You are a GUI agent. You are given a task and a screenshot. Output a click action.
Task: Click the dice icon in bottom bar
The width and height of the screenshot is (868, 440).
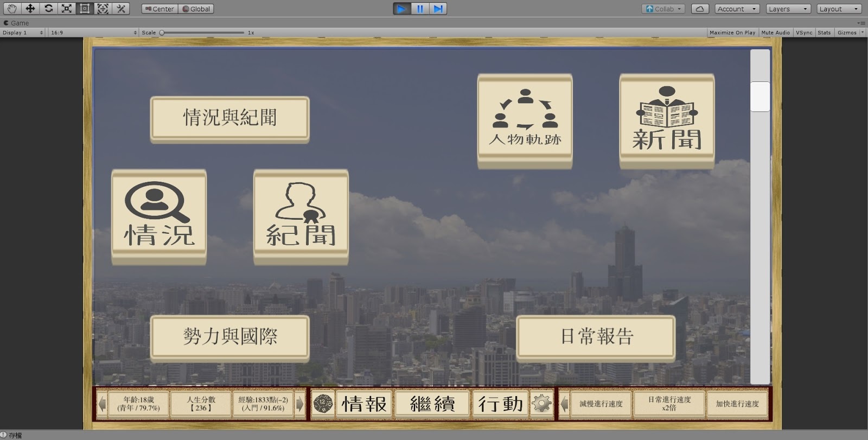click(323, 404)
